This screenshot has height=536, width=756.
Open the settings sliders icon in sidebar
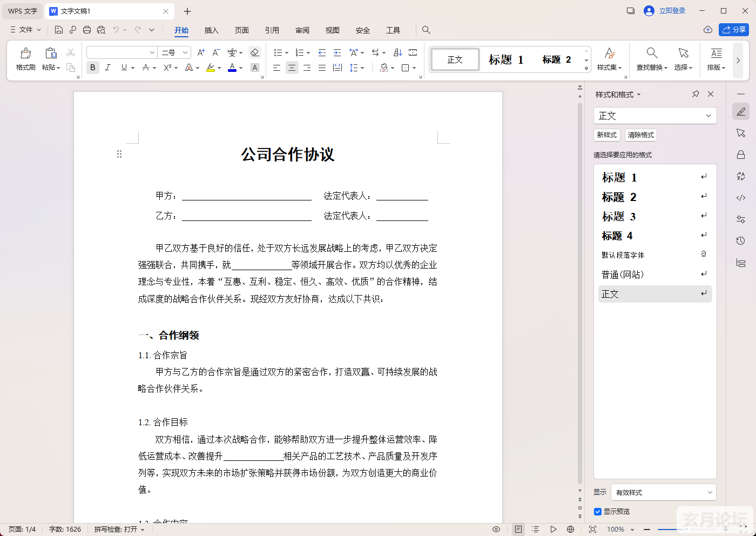741,219
